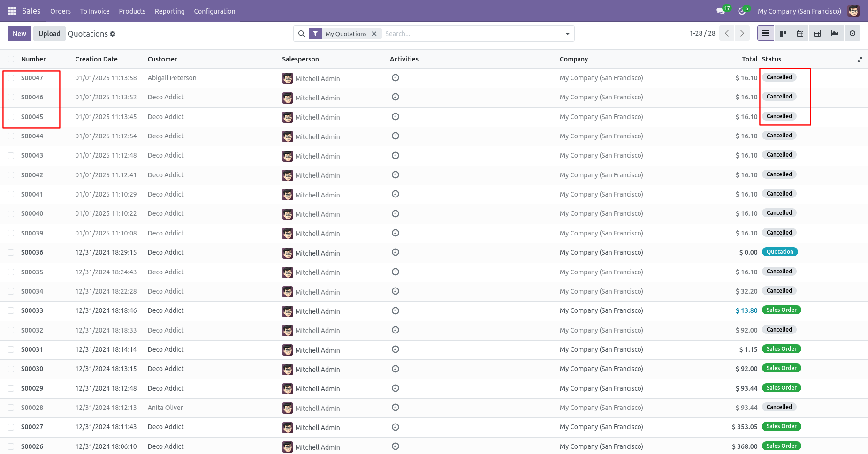Sort by Creation Date column header

tap(96, 59)
